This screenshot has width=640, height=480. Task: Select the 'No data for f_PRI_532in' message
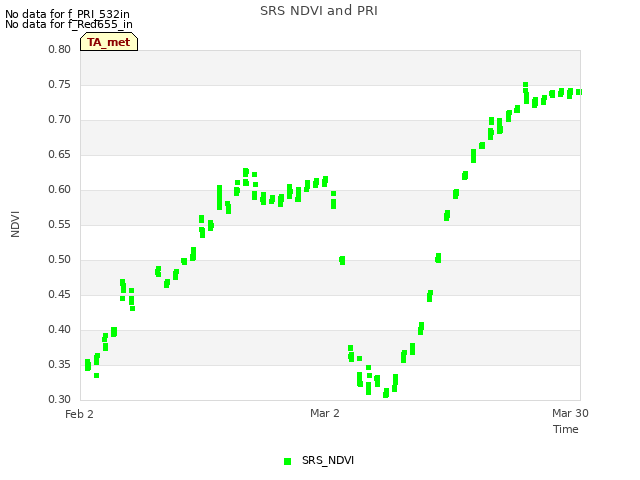(67, 14)
